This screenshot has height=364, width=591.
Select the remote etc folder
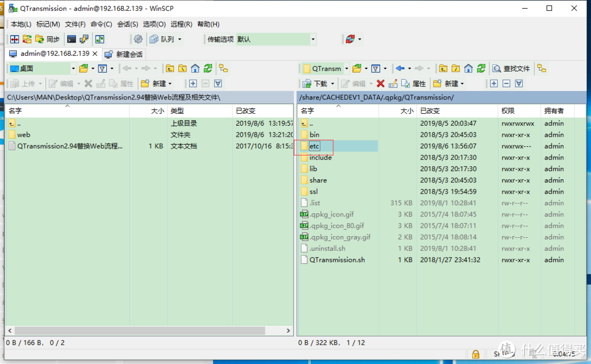click(x=314, y=146)
